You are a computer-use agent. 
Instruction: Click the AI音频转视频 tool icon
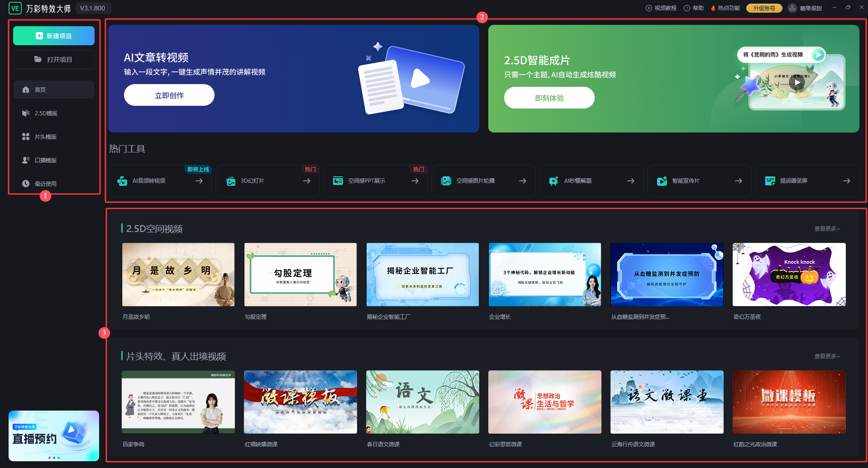[x=122, y=181]
